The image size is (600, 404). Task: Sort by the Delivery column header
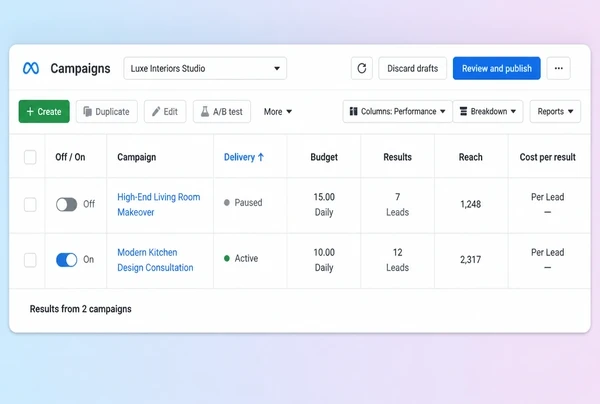(x=244, y=157)
